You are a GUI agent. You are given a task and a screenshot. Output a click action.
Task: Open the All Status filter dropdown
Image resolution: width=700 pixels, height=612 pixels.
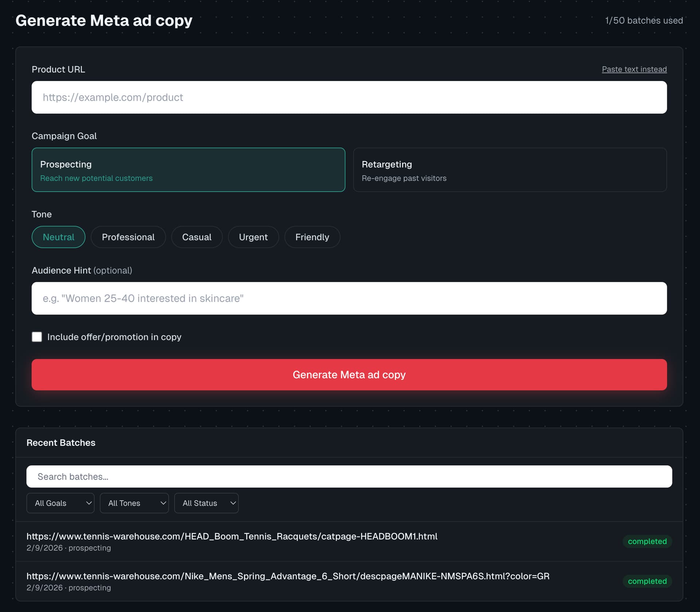(206, 503)
